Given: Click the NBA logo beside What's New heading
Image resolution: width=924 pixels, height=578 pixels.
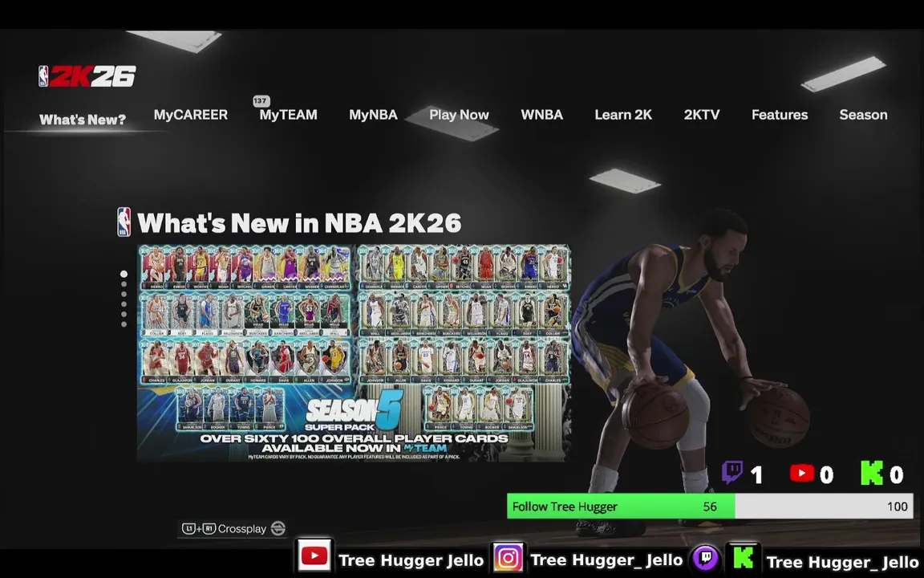Looking at the screenshot, I should coord(124,222).
